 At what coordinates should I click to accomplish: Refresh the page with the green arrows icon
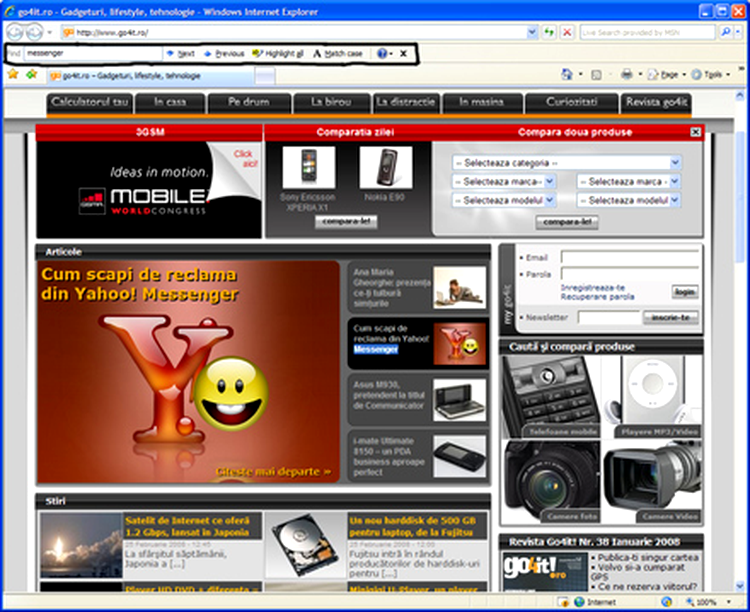click(549, 33)
